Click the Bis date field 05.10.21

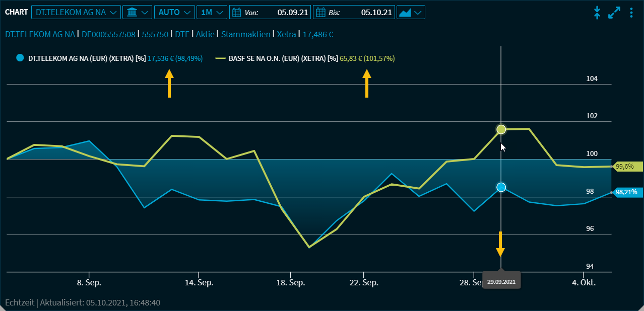click(376, 12)
